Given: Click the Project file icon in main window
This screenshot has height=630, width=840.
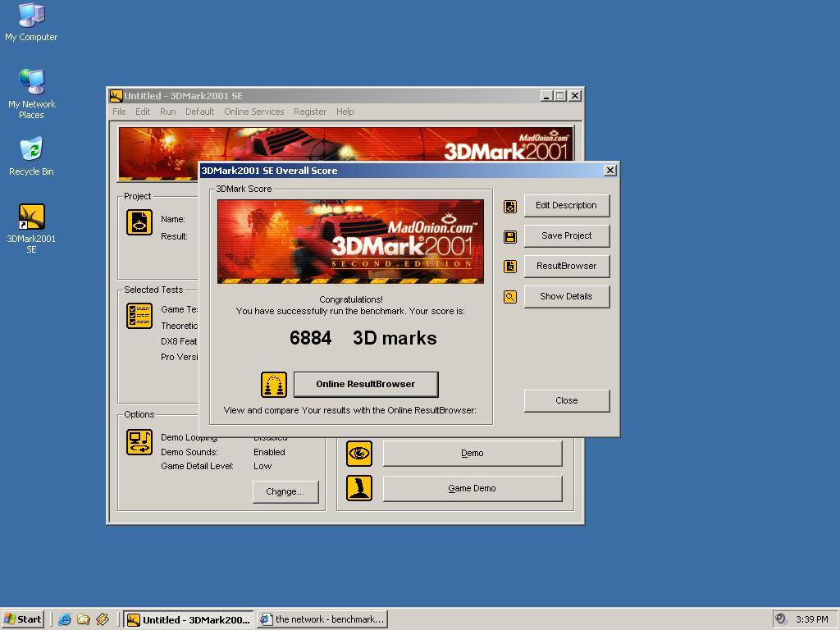Looking at the screenshot, I should pos(139,222).
